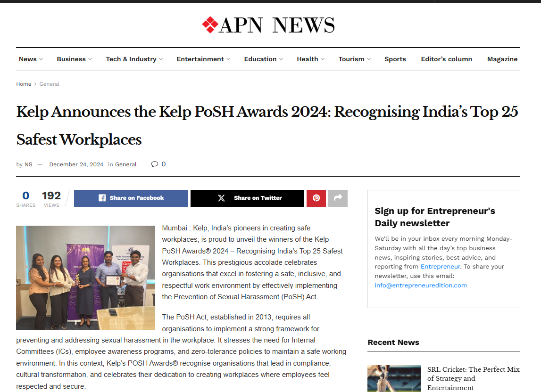Click the Entrepreneur link in newsletter box
The image size is (541, 392).
pos(440,267)
